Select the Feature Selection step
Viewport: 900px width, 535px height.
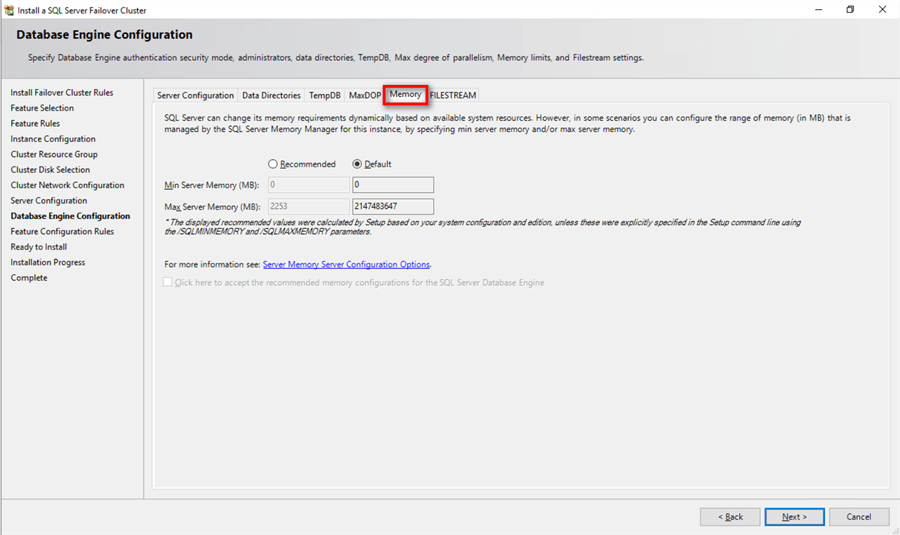pos(42,108)
